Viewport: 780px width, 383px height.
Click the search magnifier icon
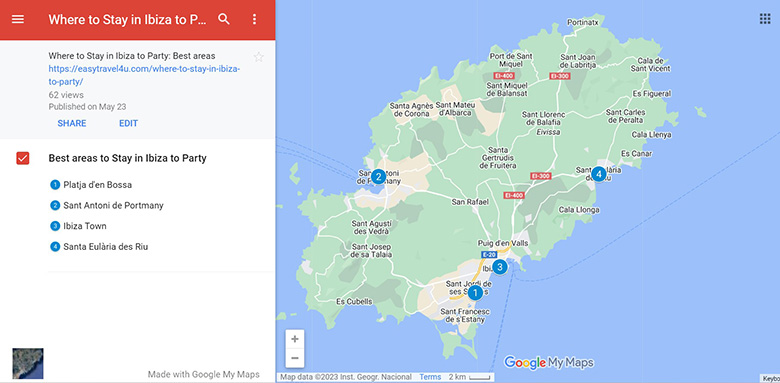224,19
